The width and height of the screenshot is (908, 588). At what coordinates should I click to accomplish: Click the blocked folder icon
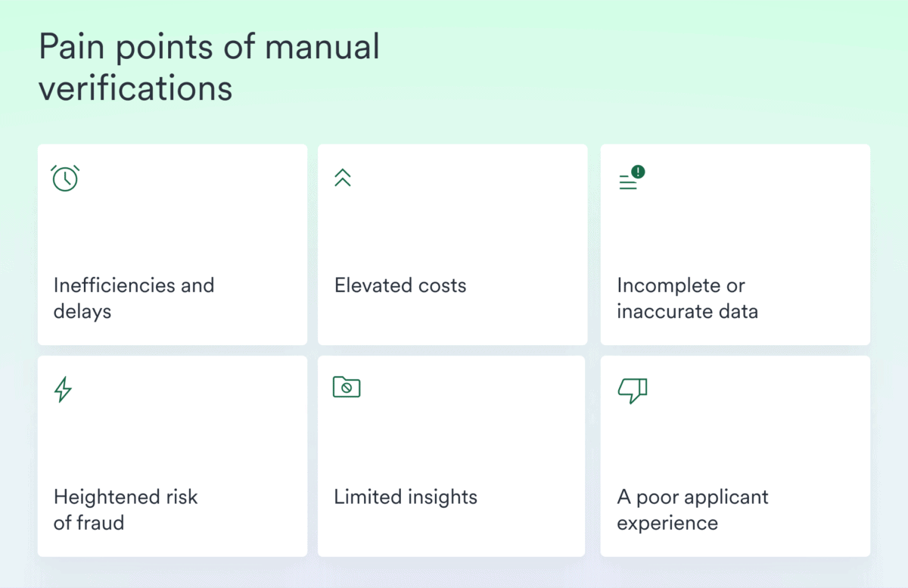347,387
